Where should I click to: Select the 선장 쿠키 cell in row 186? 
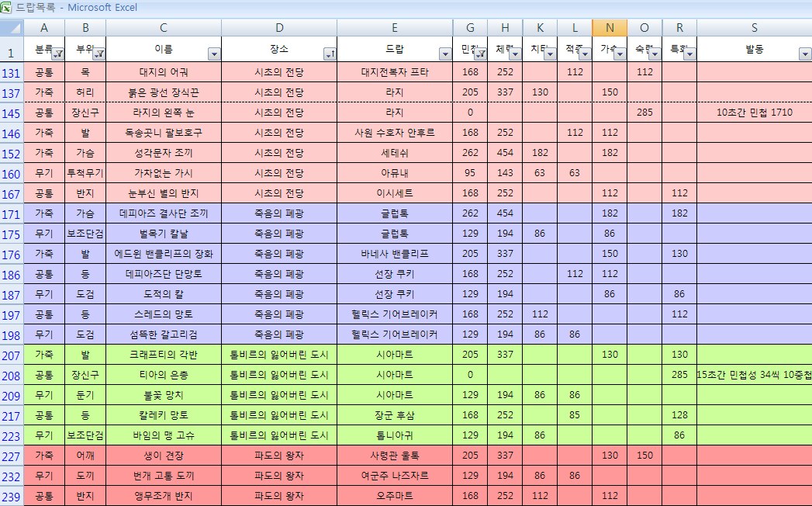point(395,274)
